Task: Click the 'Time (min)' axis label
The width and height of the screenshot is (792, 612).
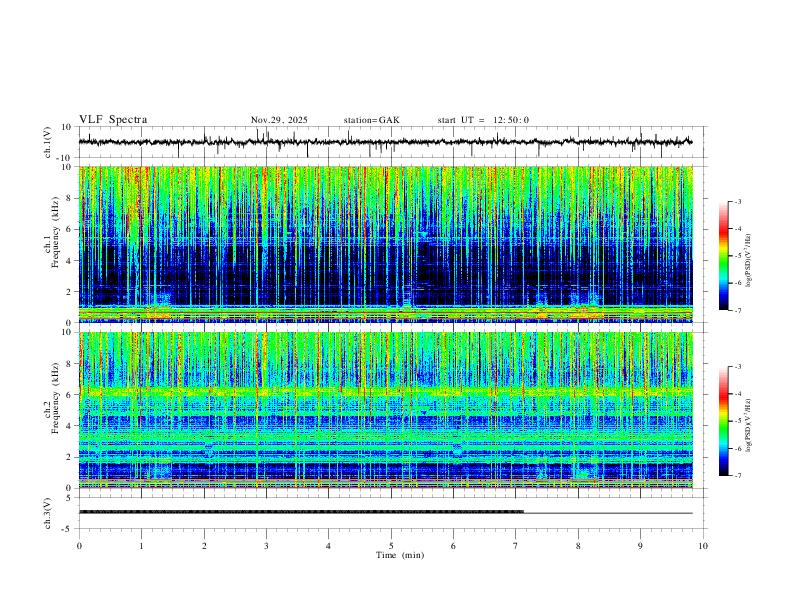Action: click(x=400, y=555)
